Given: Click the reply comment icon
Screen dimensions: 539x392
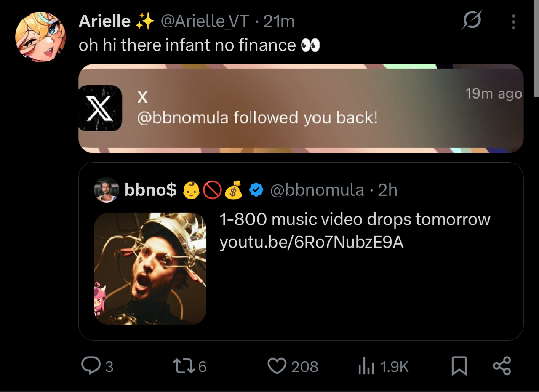Looking at the screenshot, I should [x=90, y=366].
